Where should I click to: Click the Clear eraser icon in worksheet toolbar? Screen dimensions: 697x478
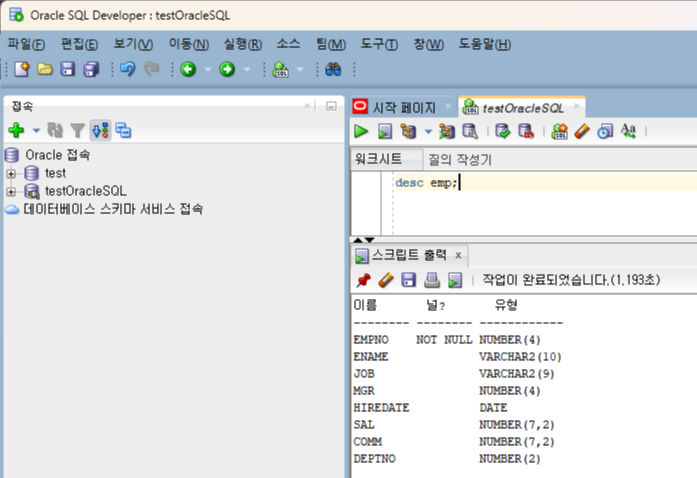click(x=582, y=131)
